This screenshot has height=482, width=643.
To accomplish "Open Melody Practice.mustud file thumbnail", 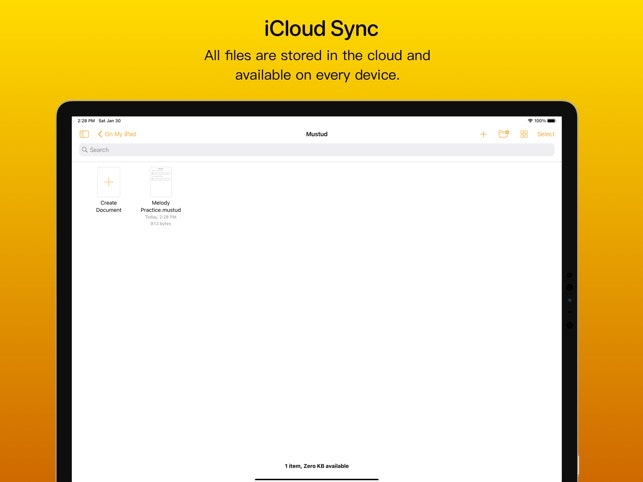I will click(161, 182).
